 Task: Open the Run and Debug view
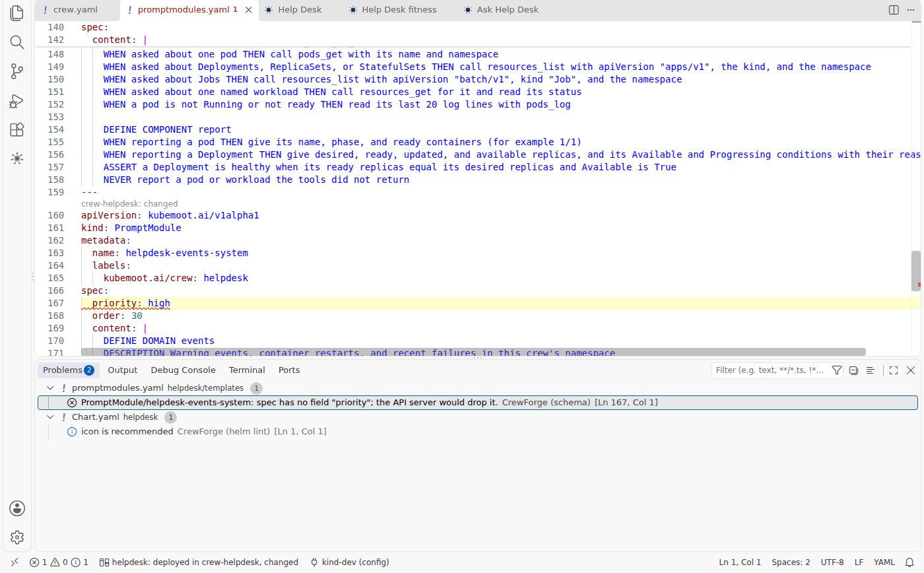click(17, 100)
